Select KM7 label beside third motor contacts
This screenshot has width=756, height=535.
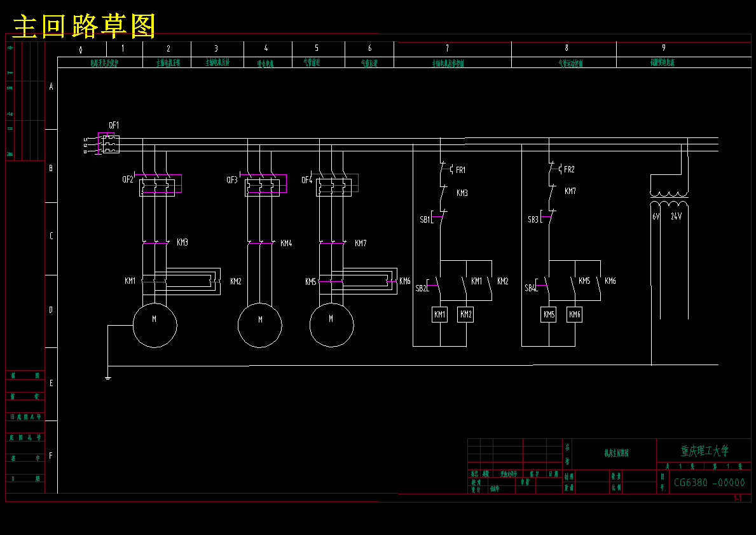(x=361, y=243)
